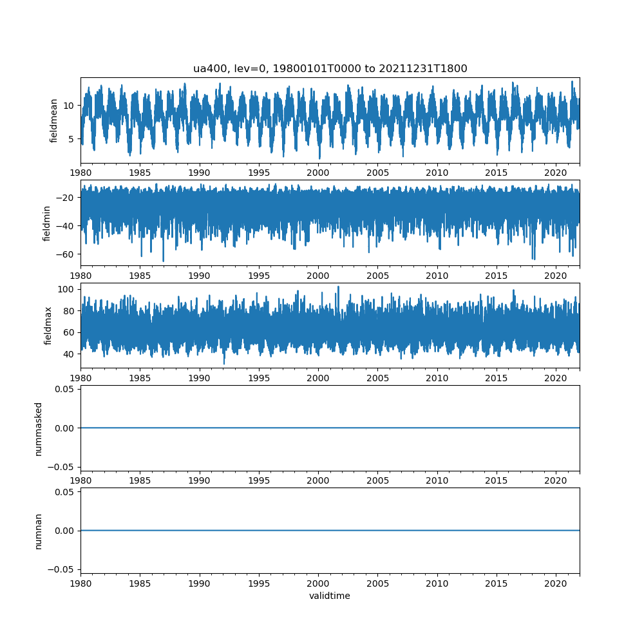
Task: Click the flat line in numnan plot
Action: (330, 531)
